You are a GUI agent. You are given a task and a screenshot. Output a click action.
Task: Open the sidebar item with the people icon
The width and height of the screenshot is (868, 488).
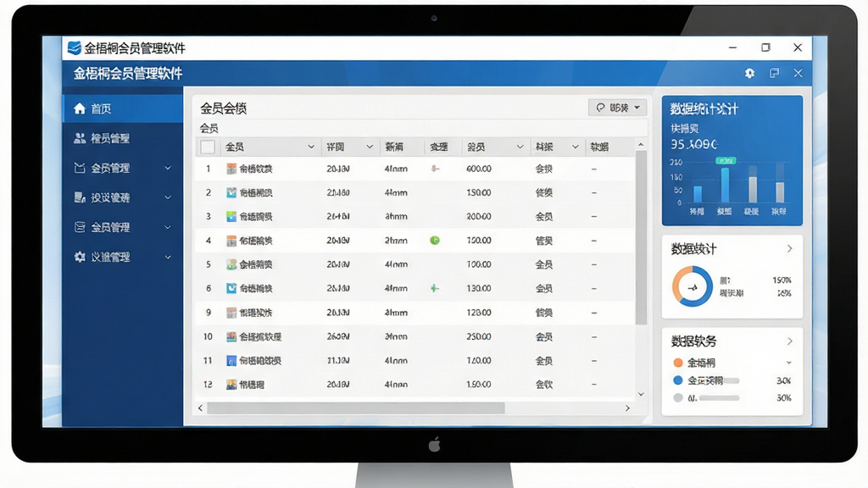(80, 138)
